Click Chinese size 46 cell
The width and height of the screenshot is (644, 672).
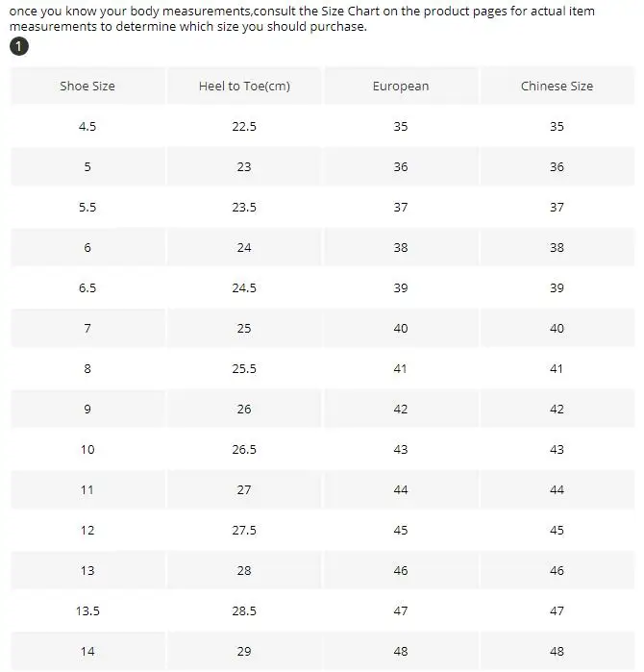point(557,570)
